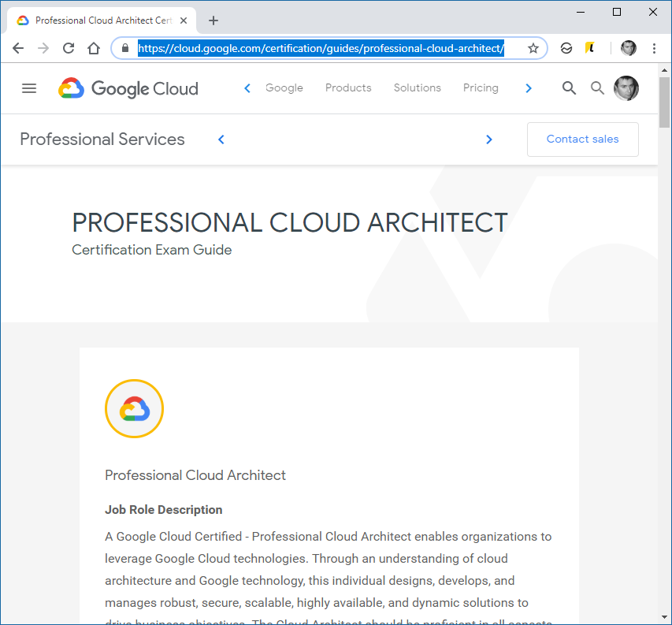Click the address bar URL
Image resolution: width=672 pixels, height=625 pixels.
point(321,48)
